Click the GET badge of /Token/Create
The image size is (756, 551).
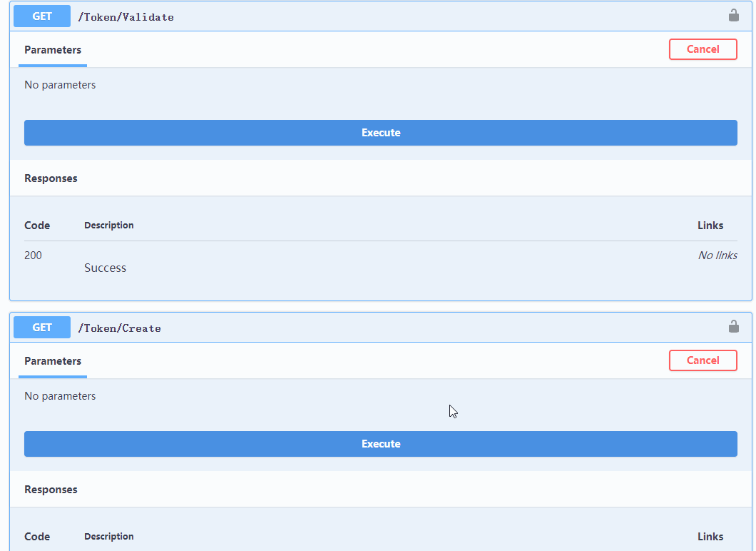(x=42, y=328)
